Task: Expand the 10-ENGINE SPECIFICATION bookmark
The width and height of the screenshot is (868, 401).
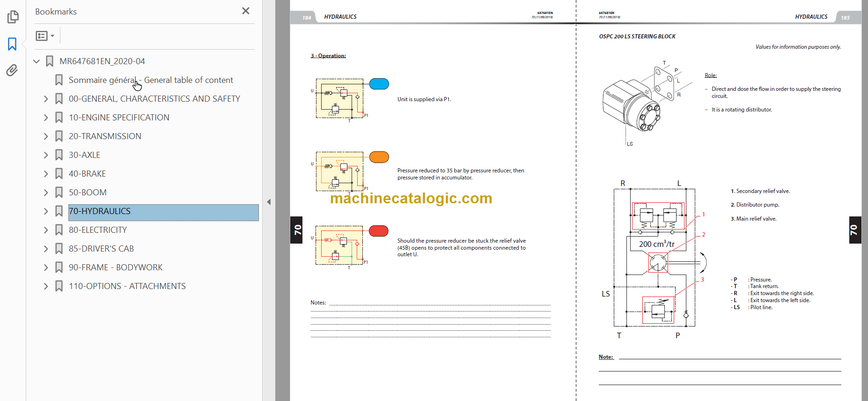Action: pyautogui.click(x=46, y=118)
